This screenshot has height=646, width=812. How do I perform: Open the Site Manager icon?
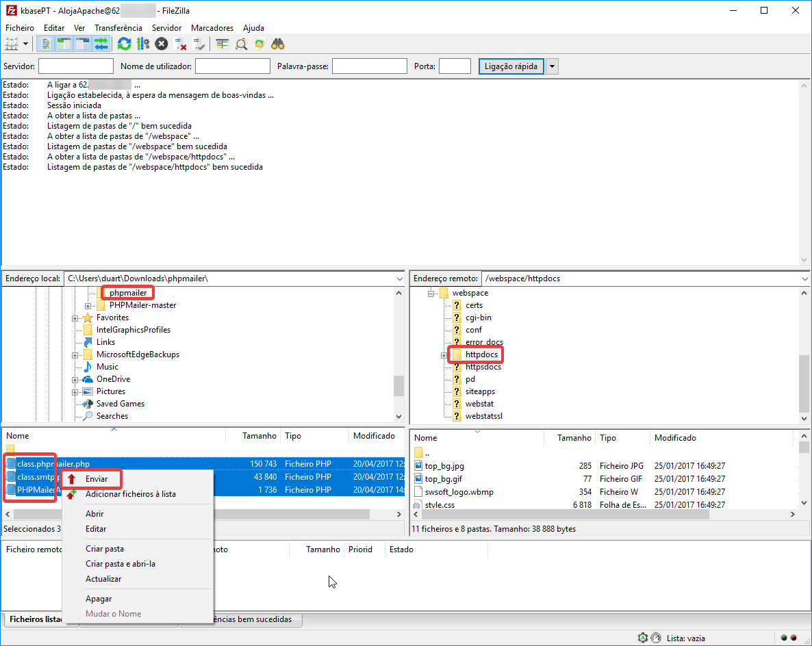click(12, 44)
